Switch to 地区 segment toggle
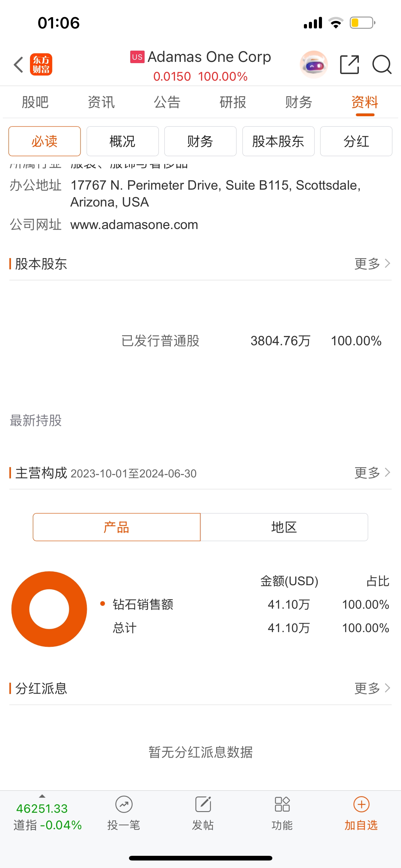The image size is (401, 868). pos(284,527)
